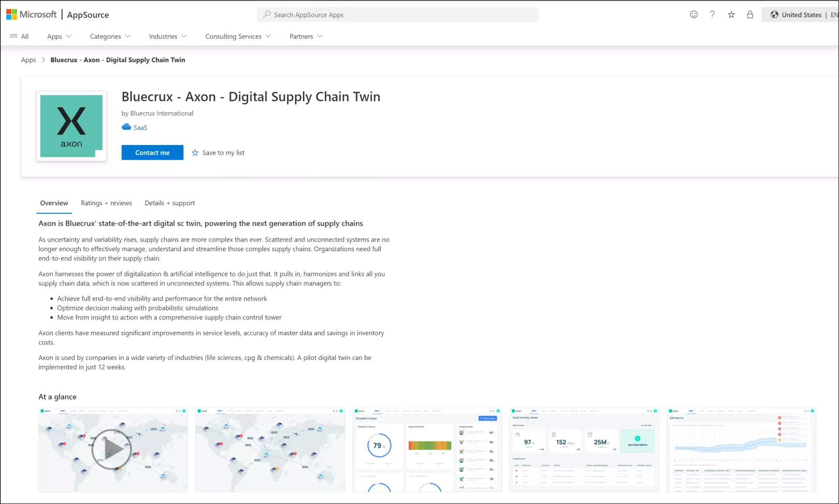Expand the Consulting Services dropdown
This screenshot has width=839, height=504.
pyautogui.click(x=238, y=36)
